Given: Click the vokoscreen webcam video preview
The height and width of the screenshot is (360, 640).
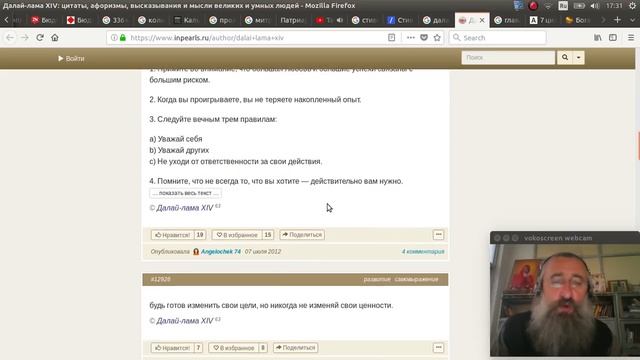Looking at the screenshot, I should coord(565,300).
